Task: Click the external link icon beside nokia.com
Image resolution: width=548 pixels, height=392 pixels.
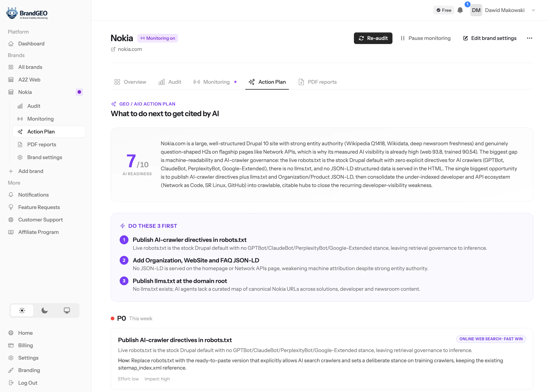Action: (113, 49)
